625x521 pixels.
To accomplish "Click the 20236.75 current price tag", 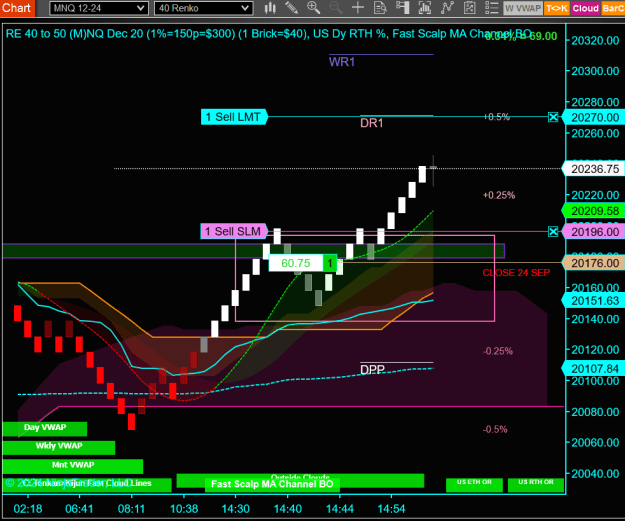I will coord(594,169).
